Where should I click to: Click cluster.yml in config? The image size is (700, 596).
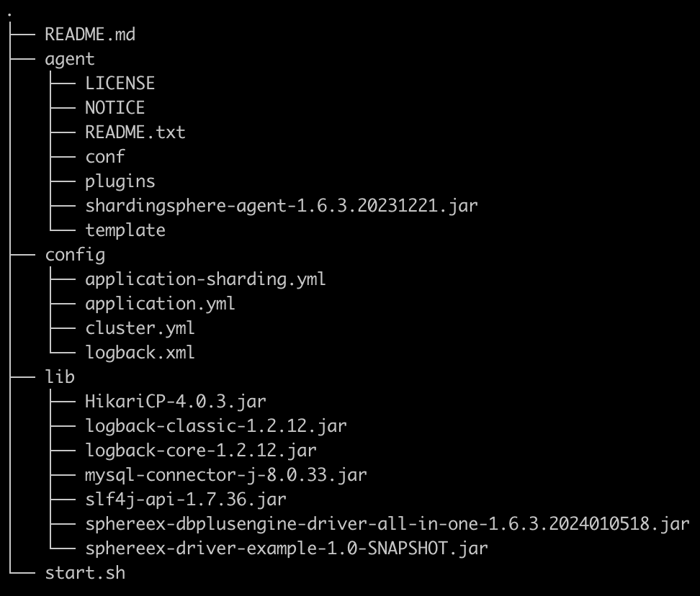coord(140,328)
